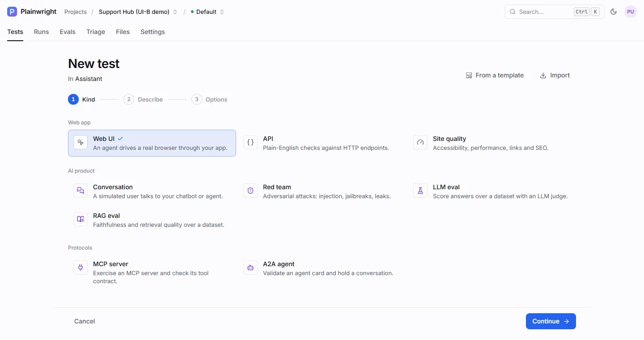This screenshot has width=644, height=340.
Task: Go to step 2 Describe
Action: coord(143,99)
